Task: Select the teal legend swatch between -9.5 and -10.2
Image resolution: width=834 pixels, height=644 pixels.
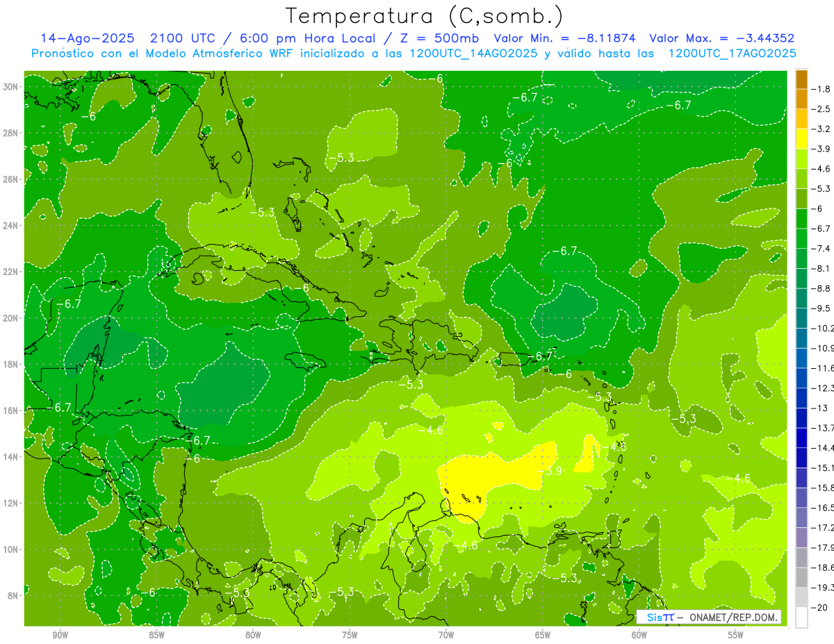Action: (801, 318)
